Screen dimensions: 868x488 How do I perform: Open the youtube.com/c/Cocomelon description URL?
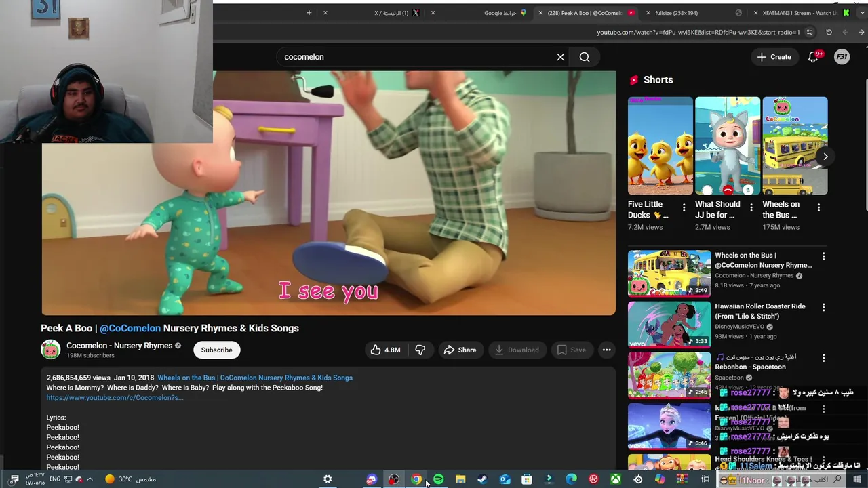pyautogui.click(x=115, y=397)
